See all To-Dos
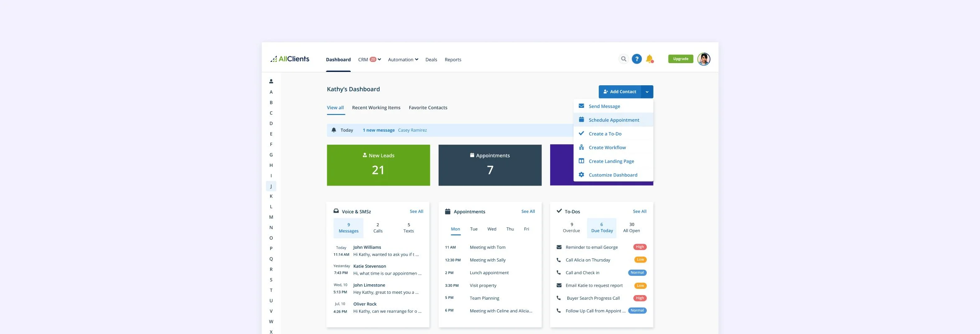The image size is (980, 334). [640, 212]
